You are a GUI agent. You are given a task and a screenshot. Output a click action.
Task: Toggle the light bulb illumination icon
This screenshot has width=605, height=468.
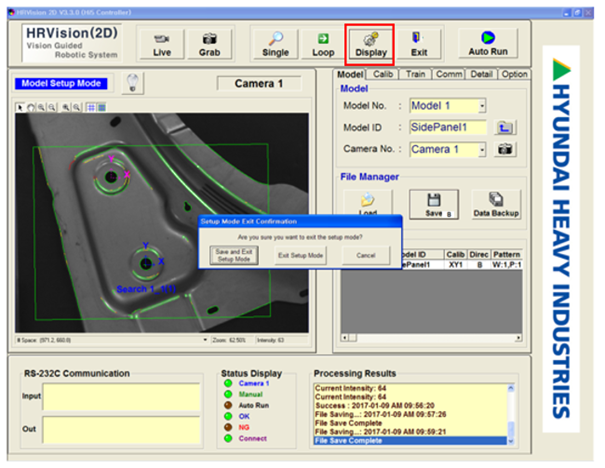coord(133,83)
